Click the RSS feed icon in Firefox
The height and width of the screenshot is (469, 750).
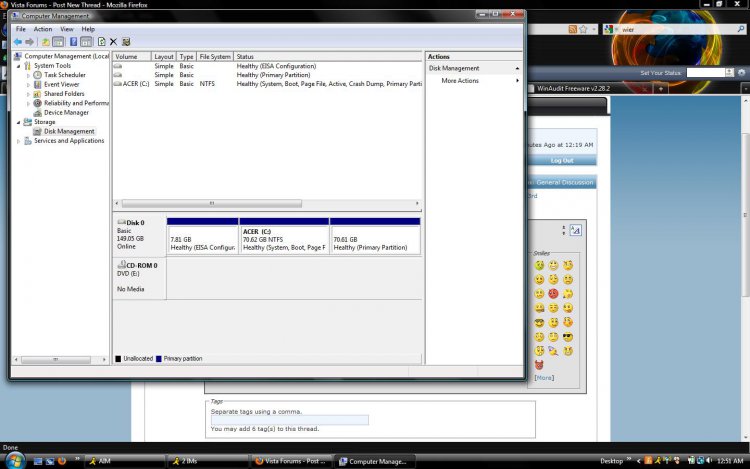pos(573,30)
